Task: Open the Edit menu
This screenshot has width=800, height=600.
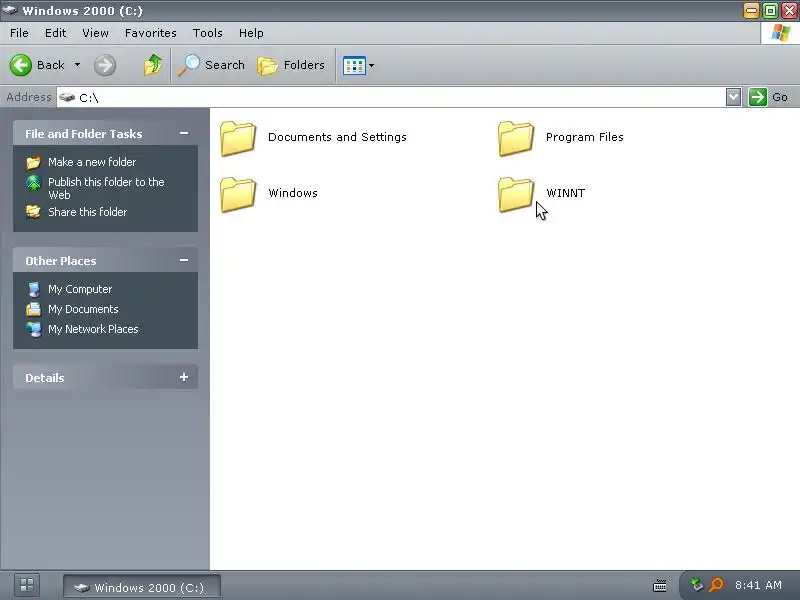Action: point(55,33)
